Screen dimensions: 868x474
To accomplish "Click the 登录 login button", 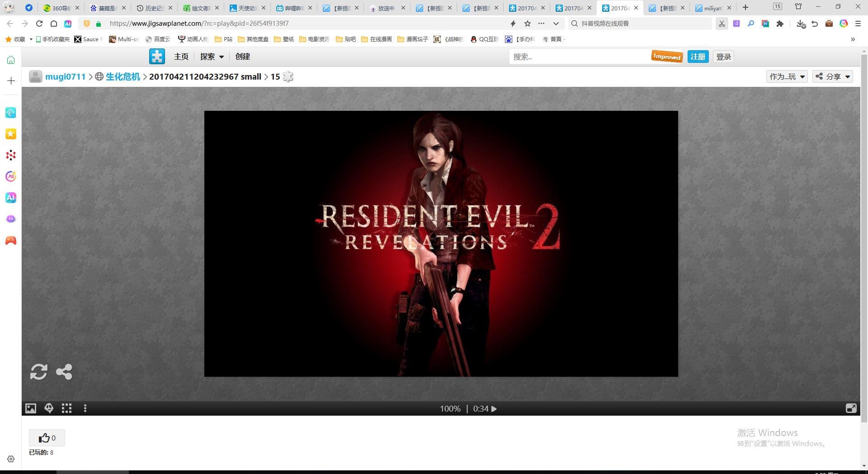I will pyautogui.click(x=724, y=57).
